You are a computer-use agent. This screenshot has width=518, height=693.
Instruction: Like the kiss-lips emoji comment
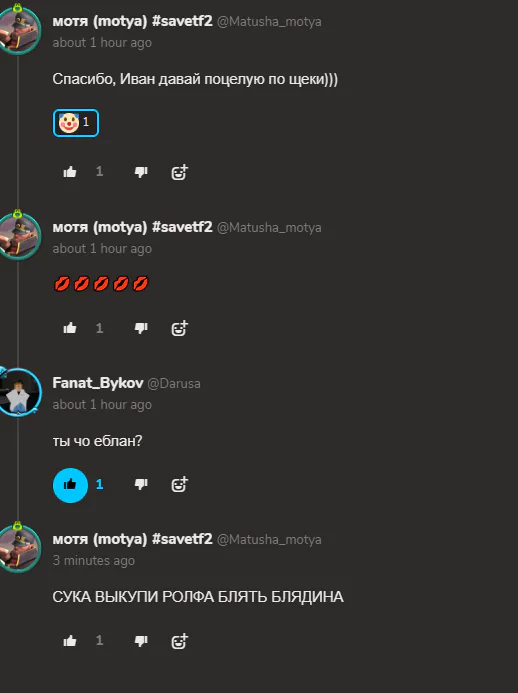click(70, 328)
